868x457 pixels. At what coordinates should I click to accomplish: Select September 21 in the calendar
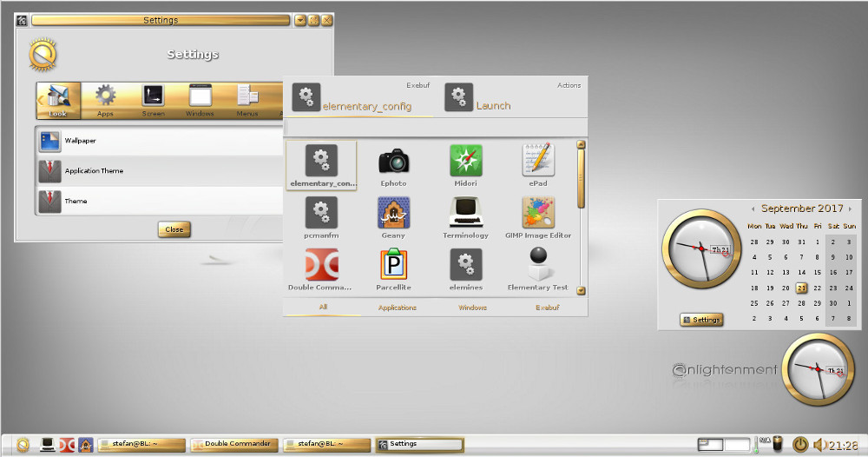[x=801, y=288]
